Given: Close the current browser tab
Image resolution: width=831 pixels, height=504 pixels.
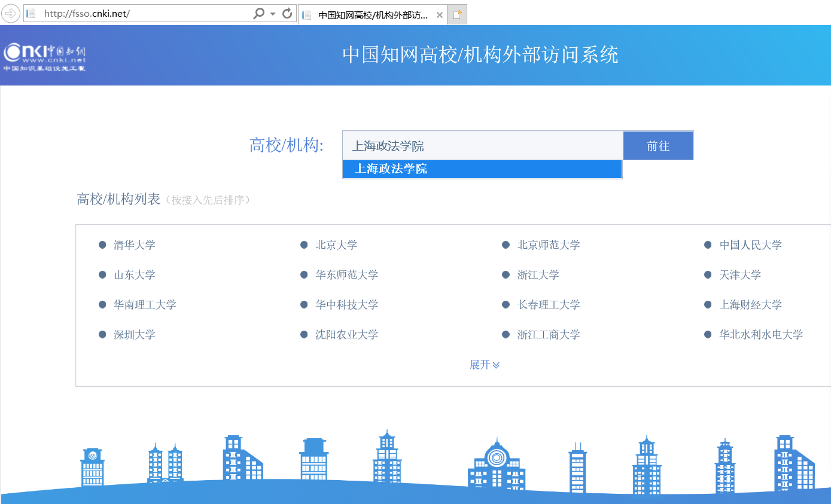Looking at the screenshot, I should click(x=440, y=15).
